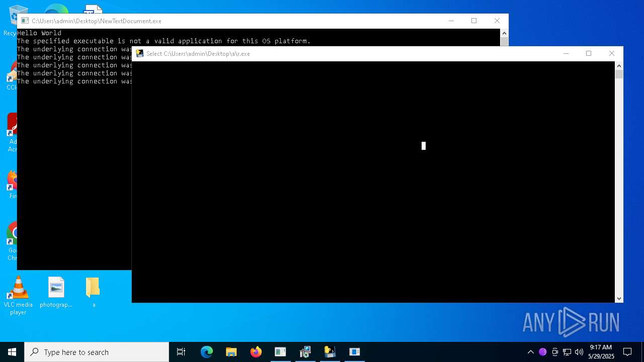The image size is (644, 362).
Task: Click the NewTextDocument.exe scrollbar up arrow
Action: (504, 33)
